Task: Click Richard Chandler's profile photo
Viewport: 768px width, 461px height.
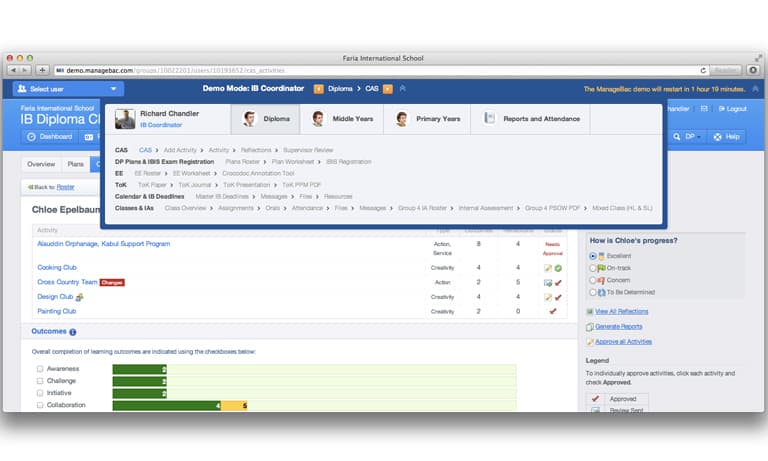Action: click(x=125, y=119)
